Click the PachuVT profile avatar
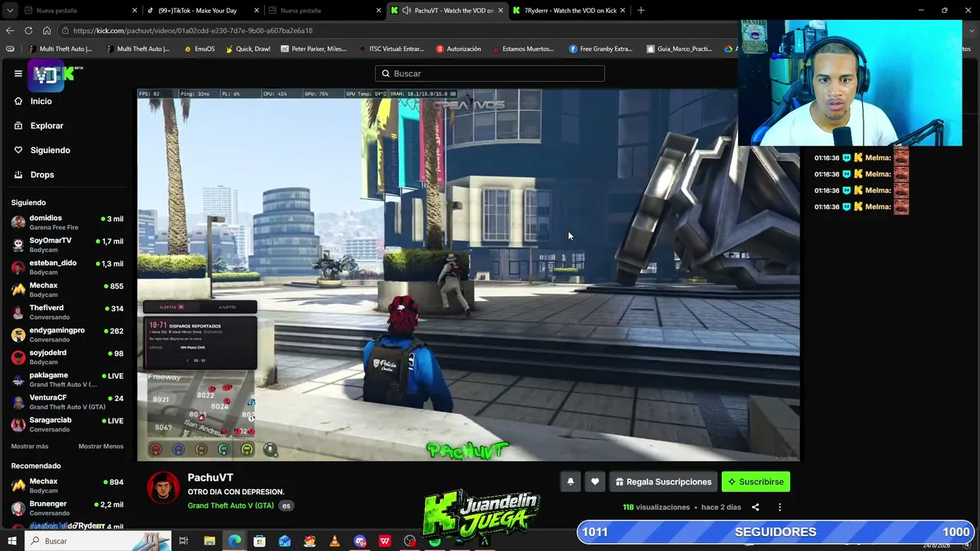The width and height of the screenshot is (980, 551). (x=163, y=487)
